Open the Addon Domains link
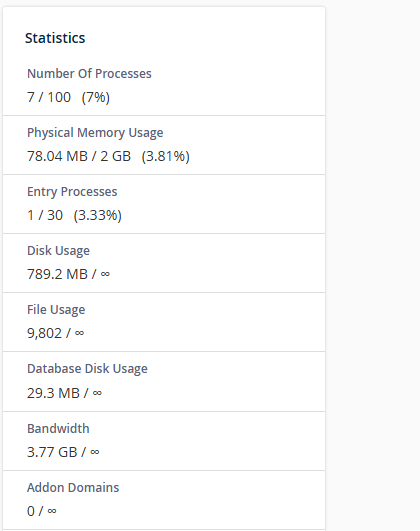The height and width of the screenshot is (531, 420). [73, 487]
